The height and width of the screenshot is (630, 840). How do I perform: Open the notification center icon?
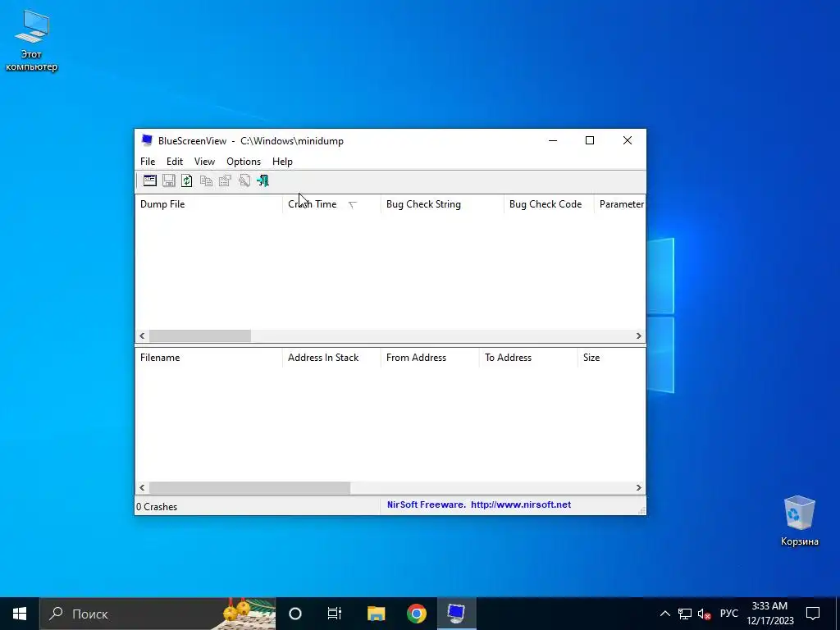point(813,614)
